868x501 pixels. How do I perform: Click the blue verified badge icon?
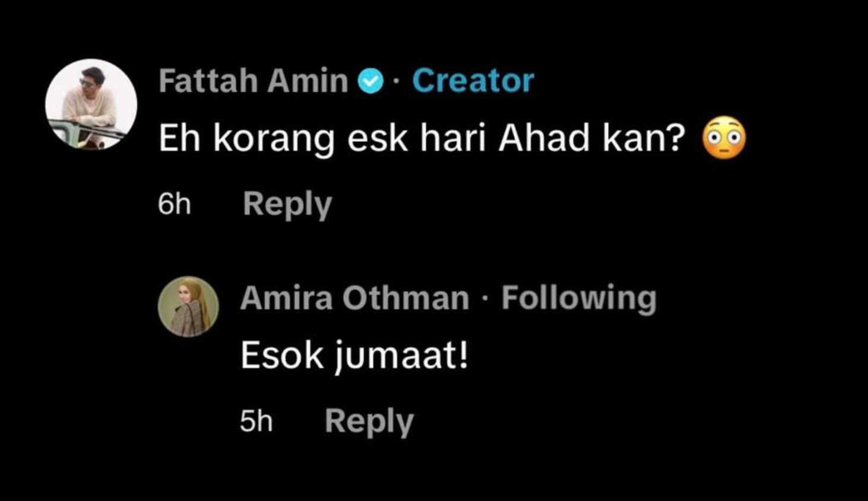coord(371,81)
